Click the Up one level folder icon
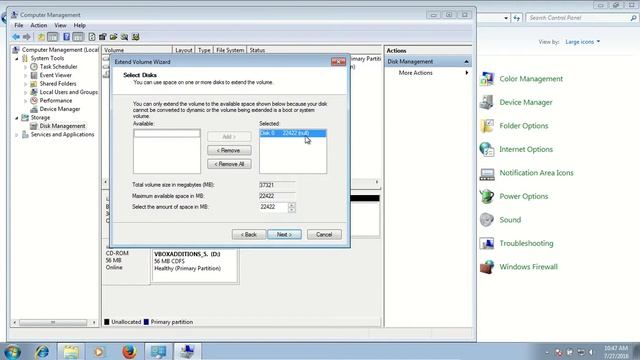The image size is (640, 360). point(41,37)
